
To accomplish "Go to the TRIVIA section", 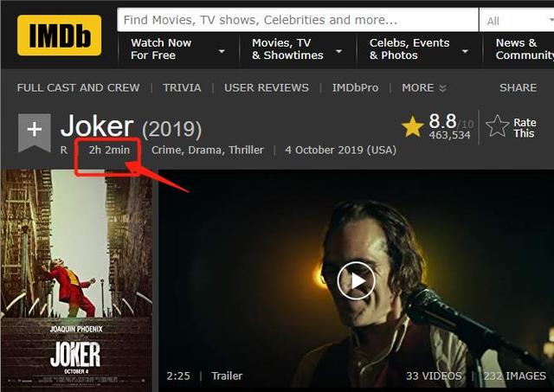I will [182, 87].
